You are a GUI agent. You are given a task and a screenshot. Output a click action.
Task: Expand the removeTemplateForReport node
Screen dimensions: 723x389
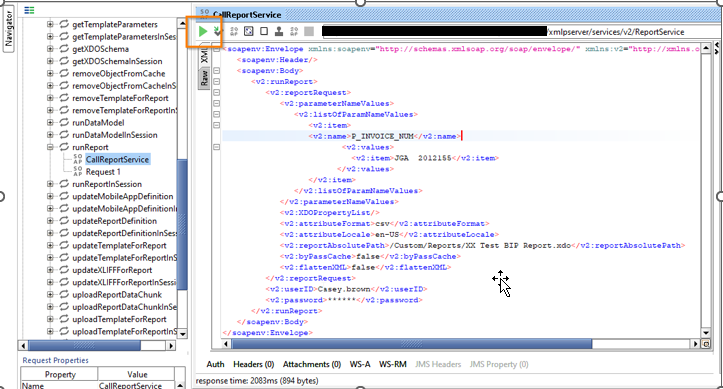tap(50, 98)
